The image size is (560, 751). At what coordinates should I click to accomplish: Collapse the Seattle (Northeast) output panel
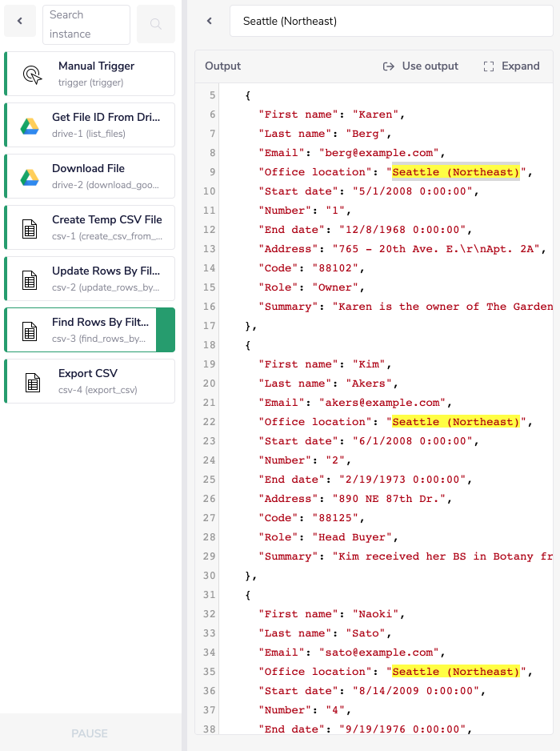coord(208,22)
